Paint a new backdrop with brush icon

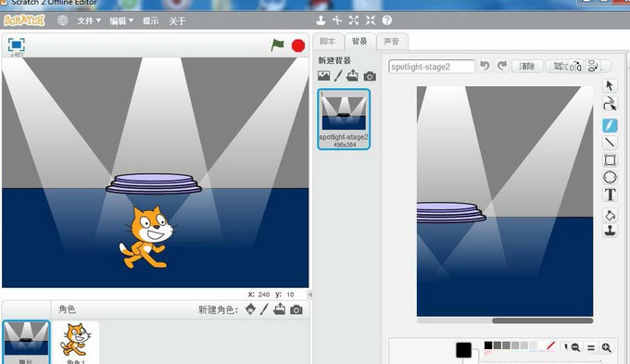pos(338,76)
